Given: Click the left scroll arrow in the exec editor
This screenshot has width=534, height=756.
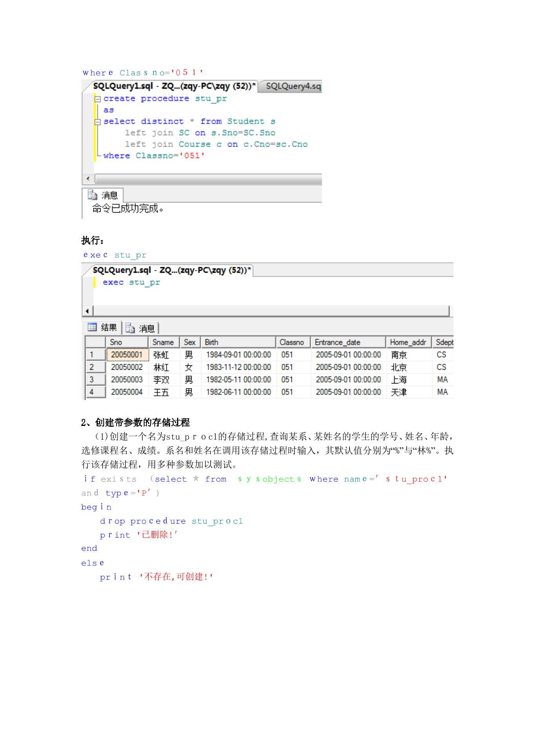Looking at the screenshot, I should click(88, 311).
